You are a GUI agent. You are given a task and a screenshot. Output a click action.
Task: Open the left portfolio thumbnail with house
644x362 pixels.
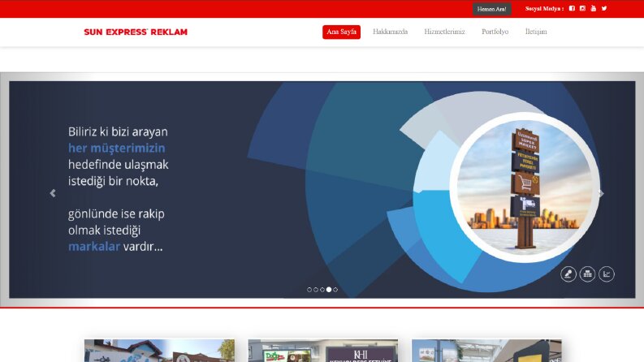tap(159, 351)
